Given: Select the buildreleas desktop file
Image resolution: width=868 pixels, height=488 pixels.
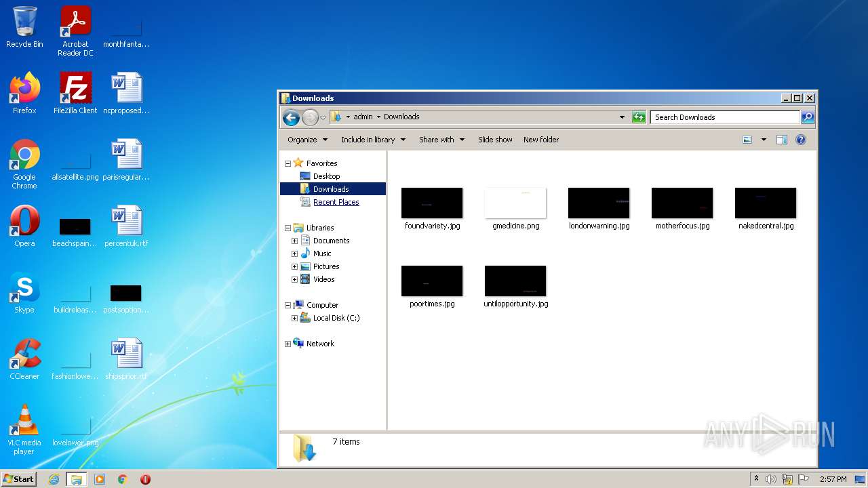Looking at the screenshot, I should point(75,298).
